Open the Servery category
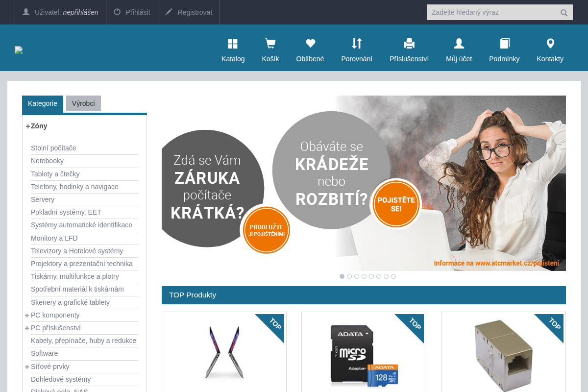Screen dimensions: 588x392 click(43, 199)
